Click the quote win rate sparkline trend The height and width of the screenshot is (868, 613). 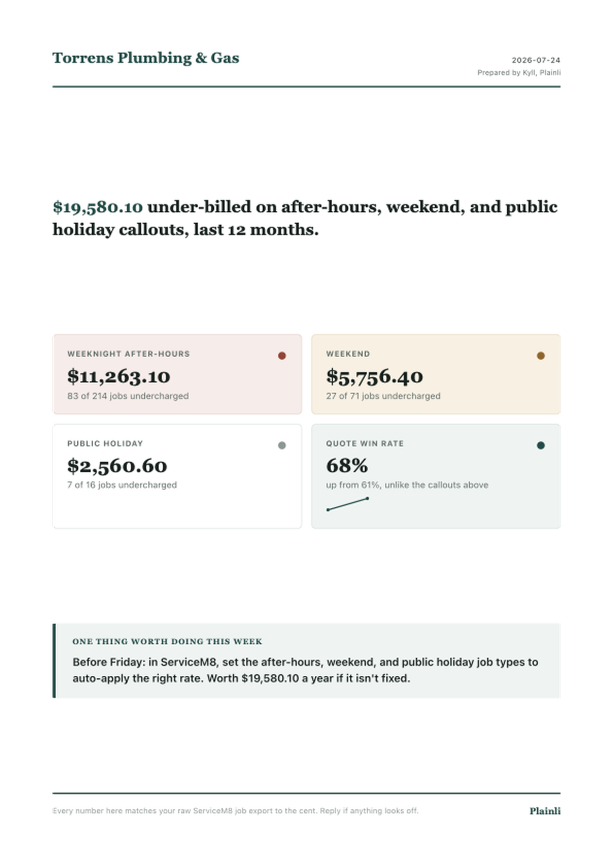[x=348, y=504]
